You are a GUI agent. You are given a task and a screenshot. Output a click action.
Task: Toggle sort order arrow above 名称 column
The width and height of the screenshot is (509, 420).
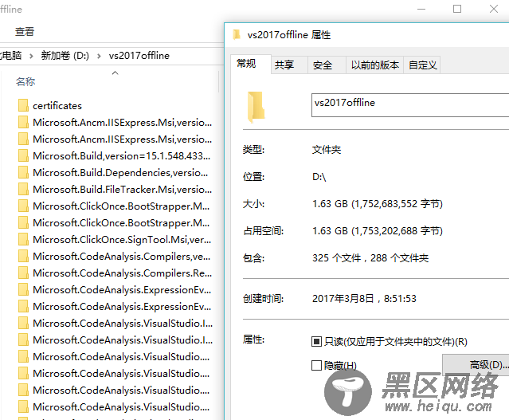click(115, 73)
